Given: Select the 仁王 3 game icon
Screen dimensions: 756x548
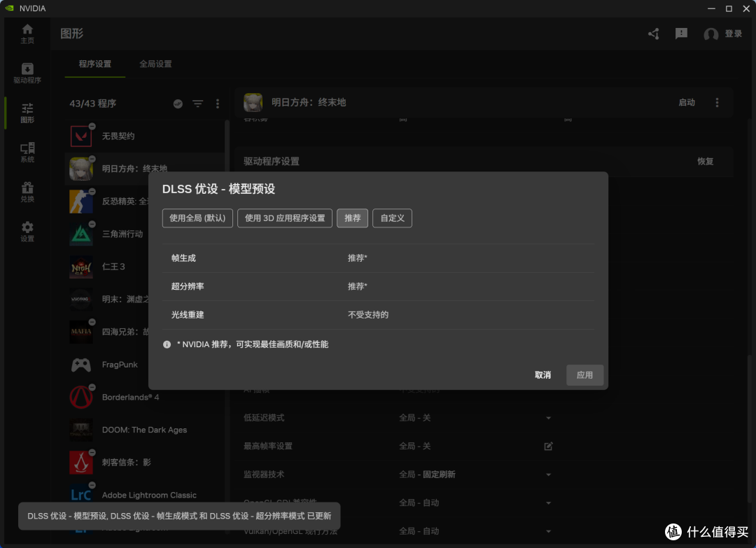Looking at the screenshot, I should tap(81, 267).
